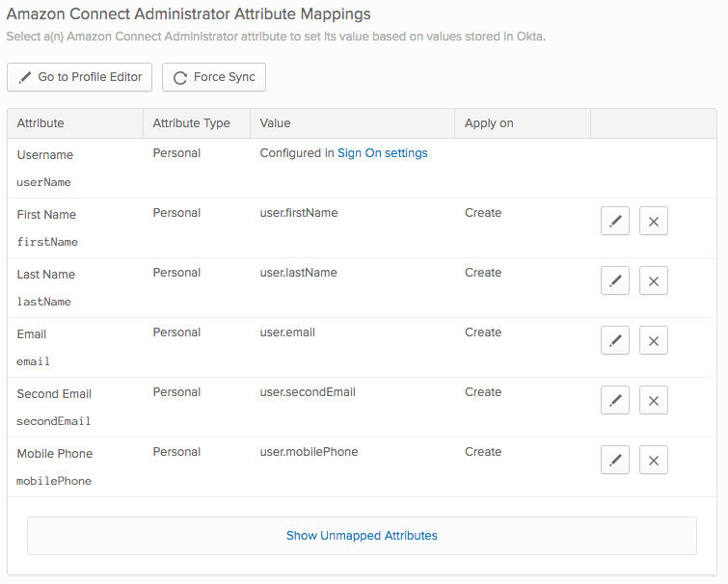Open the Sign On settings link
Screen dimensions: 728x584
tap(382, 153)
